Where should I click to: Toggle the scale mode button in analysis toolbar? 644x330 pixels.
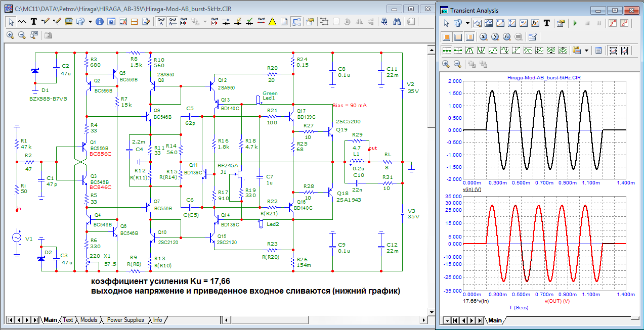(476, 23)
